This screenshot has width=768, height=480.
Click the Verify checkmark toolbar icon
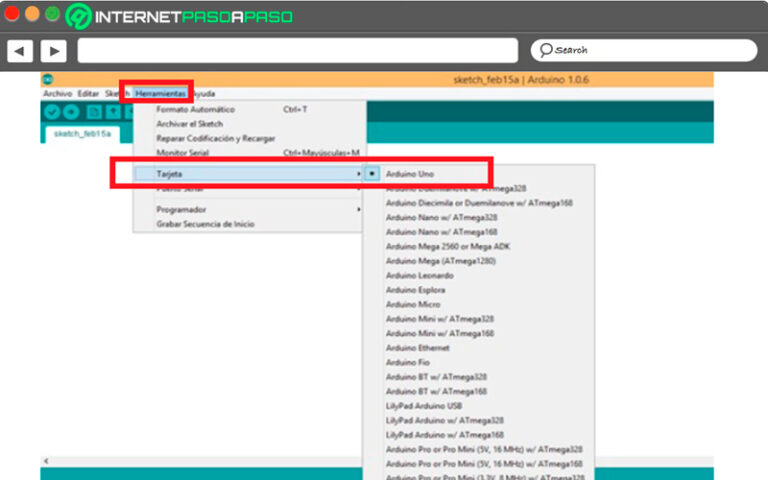52,112
